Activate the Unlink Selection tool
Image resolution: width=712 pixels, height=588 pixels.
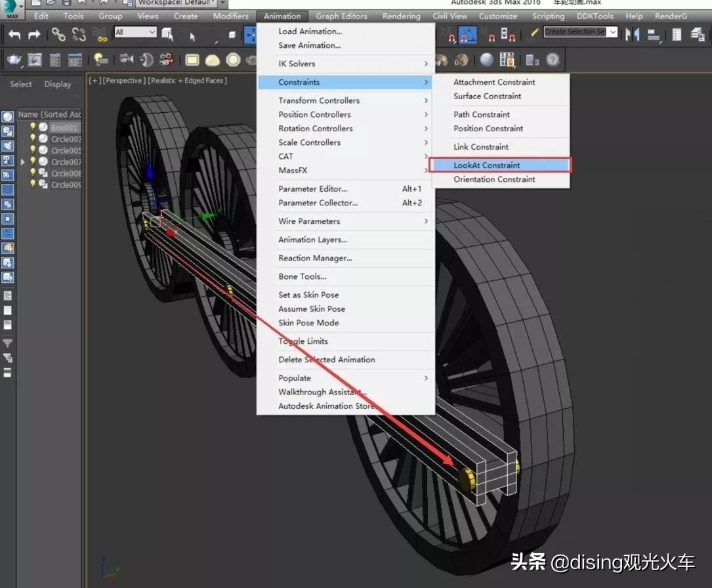(80, 34)
